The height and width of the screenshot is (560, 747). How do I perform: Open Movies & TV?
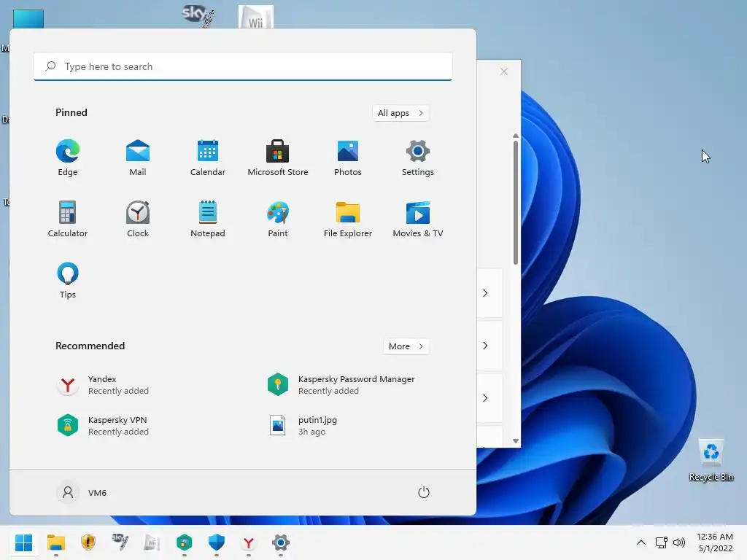click(x=418, y=219)
